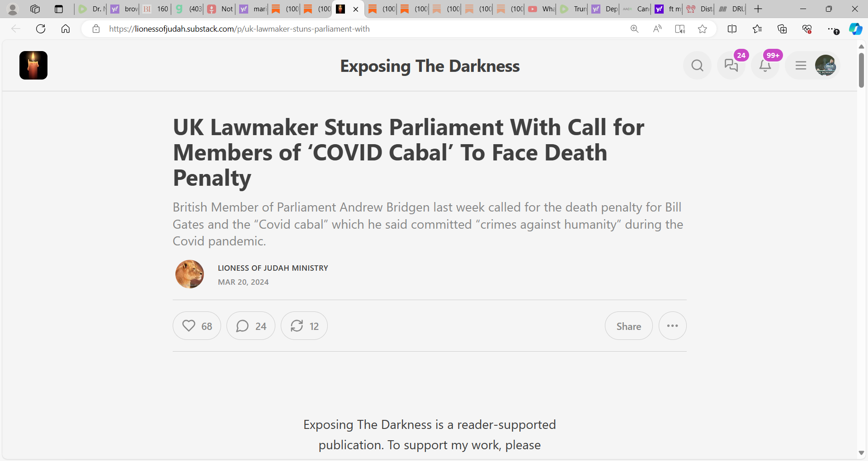Viewport: 868px width, 461px height.
Task: Open zoom magnifier in address bar
Action: 635,29
